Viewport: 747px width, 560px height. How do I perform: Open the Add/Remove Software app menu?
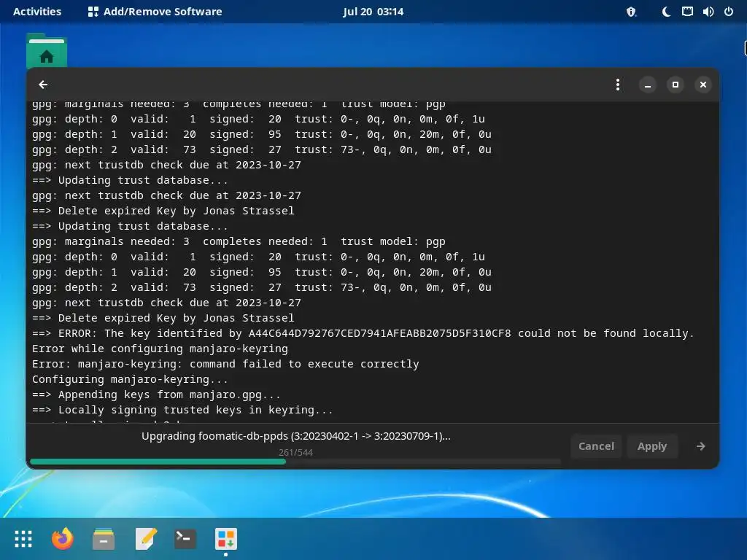[155, 12]
